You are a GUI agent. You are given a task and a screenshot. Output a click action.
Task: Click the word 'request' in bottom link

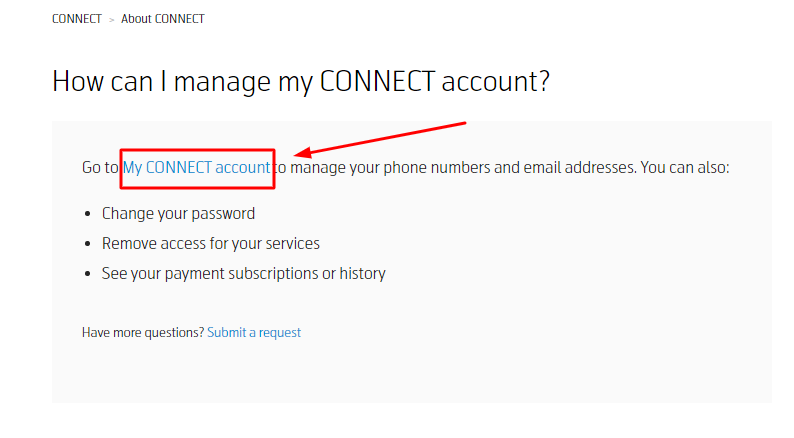tap(280, 333)
